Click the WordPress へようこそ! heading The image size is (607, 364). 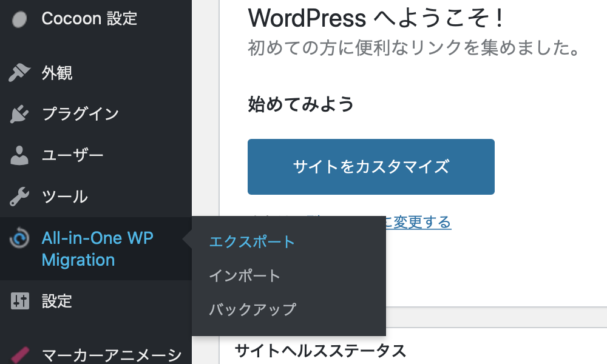[x=376, y=18]
